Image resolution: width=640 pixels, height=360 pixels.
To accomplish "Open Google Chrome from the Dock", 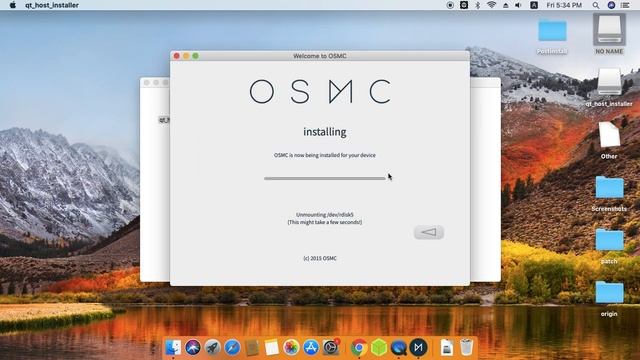I will 359,347.
